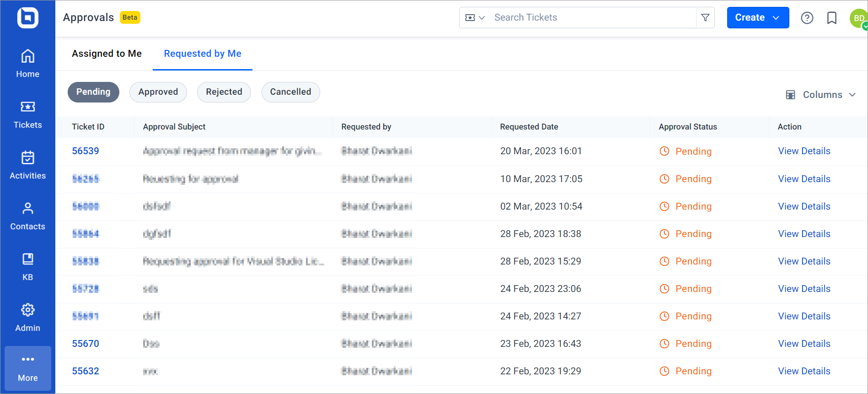Click the bookmark icon in header
Viewport: 868px width, 394px height.
831,18
